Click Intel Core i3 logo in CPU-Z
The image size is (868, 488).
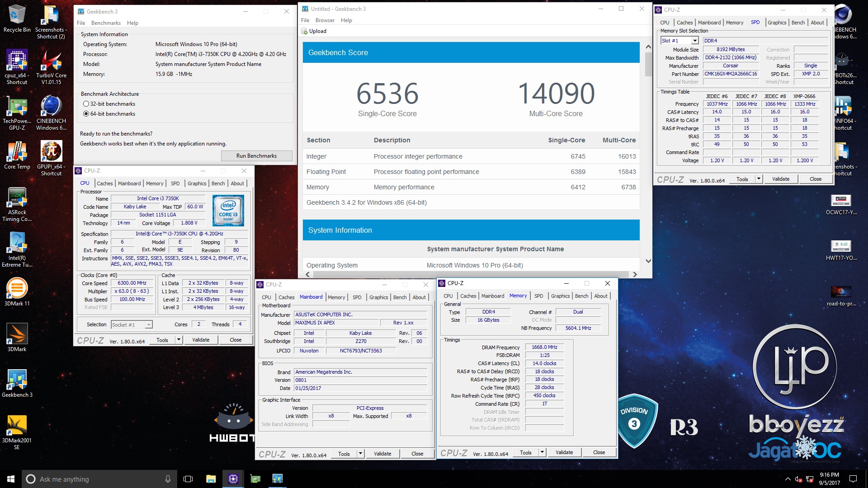click(x=228, y=211)
